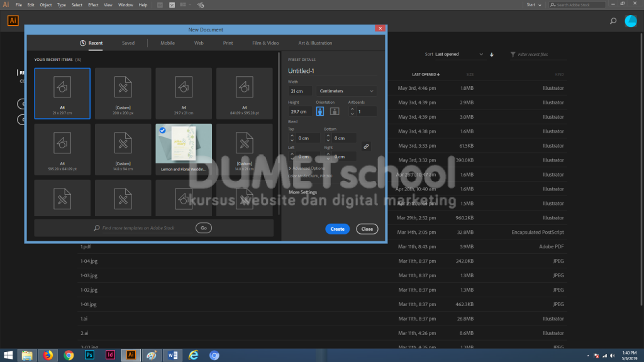Screen dimensions: 644x362
Task: Click the search magnifier icon in header
Action: click(x=613, y=21)
